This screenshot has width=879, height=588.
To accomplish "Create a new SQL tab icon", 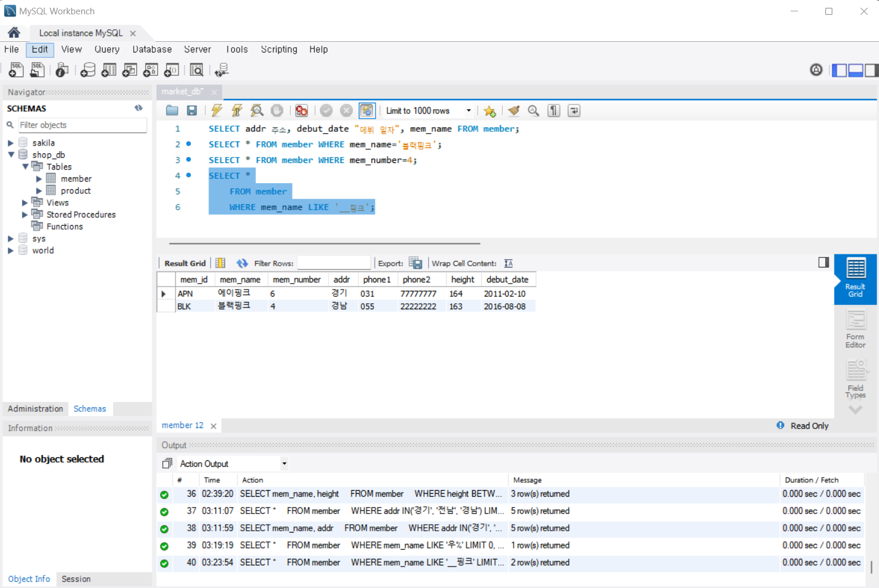I will click(16, 70).
